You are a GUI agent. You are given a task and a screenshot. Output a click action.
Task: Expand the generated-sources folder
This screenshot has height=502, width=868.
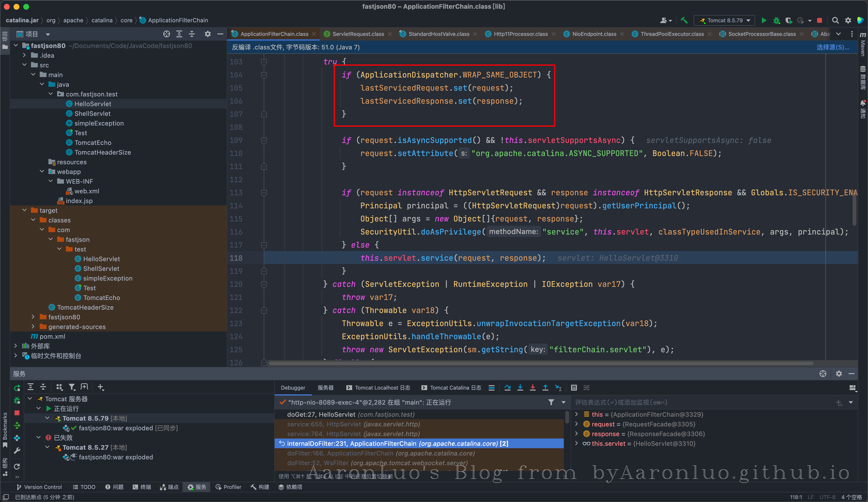pos(33,326)
